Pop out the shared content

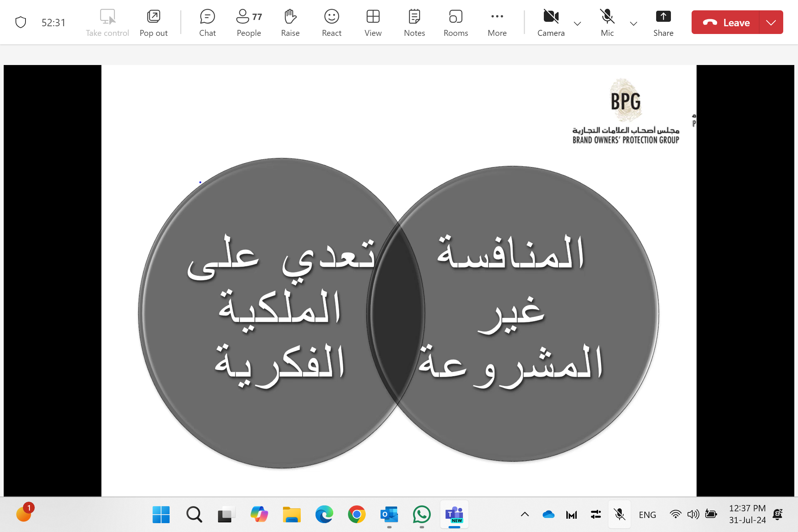[x=153, y=23]
